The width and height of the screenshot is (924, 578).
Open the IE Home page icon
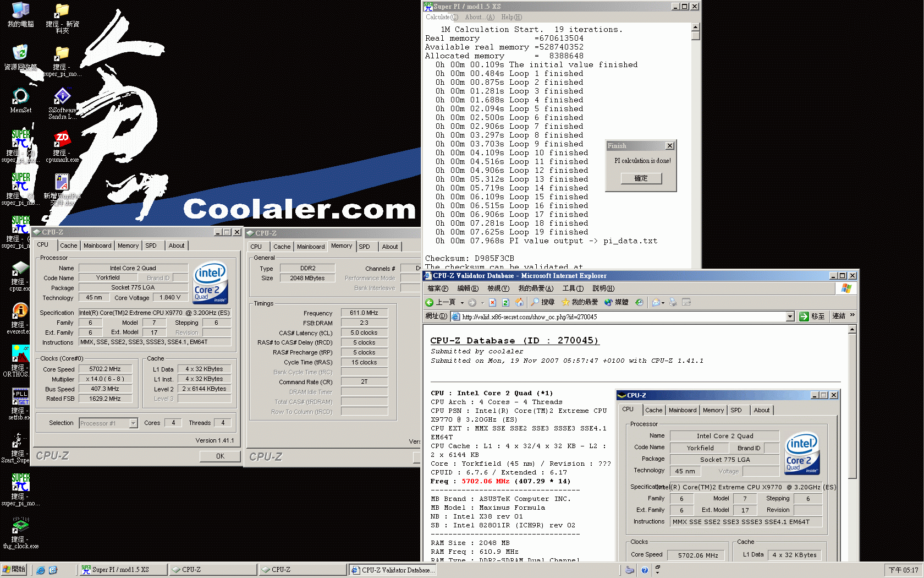pyautogui.click(x=519, y=302)
